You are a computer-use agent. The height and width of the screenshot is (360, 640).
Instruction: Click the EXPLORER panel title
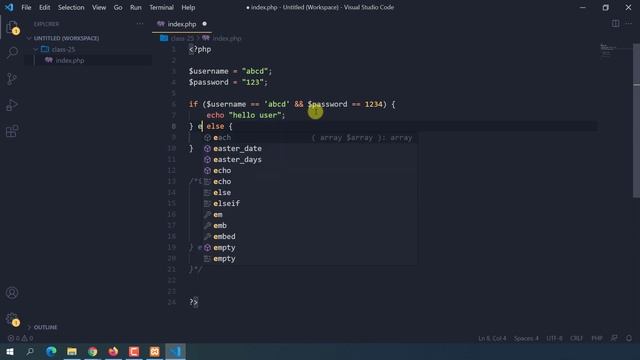coord(47,24)
